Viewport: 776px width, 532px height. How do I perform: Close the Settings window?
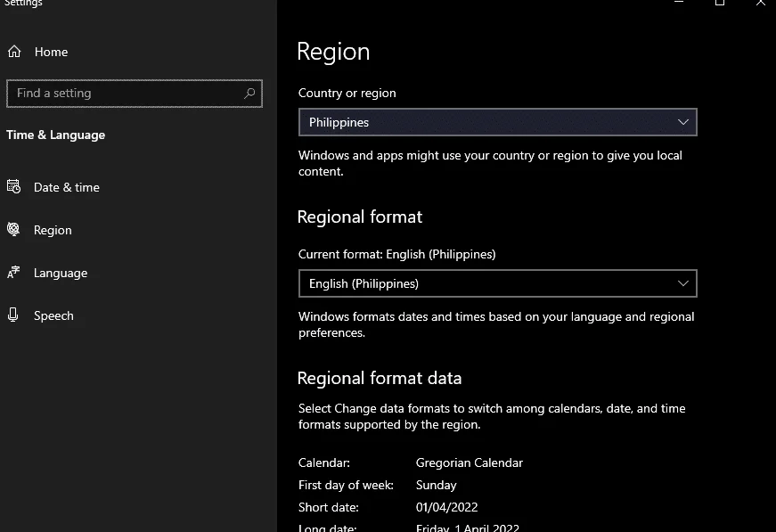coord(760,3)
